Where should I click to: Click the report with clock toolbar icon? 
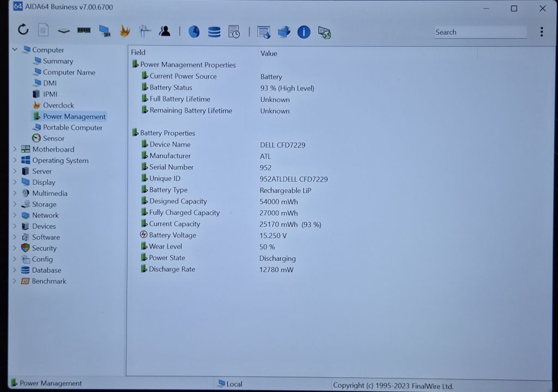[x=234, y=32]
